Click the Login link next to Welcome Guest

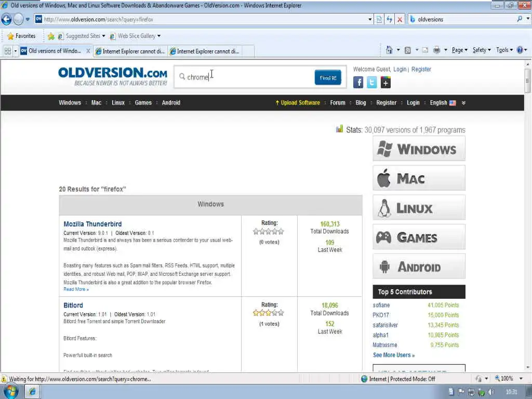[400, 69]
